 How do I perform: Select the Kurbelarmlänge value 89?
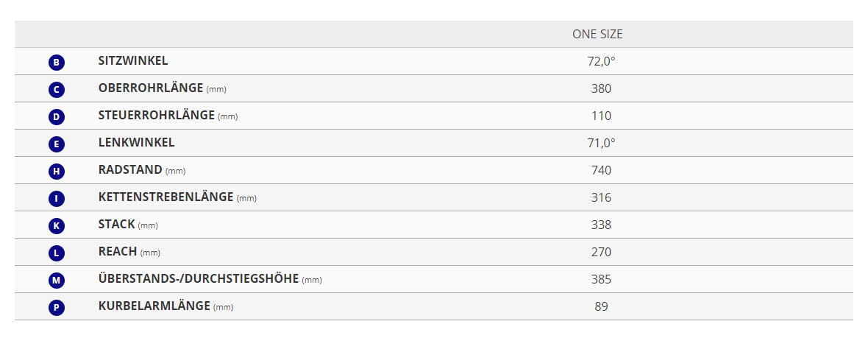[601, 306]
